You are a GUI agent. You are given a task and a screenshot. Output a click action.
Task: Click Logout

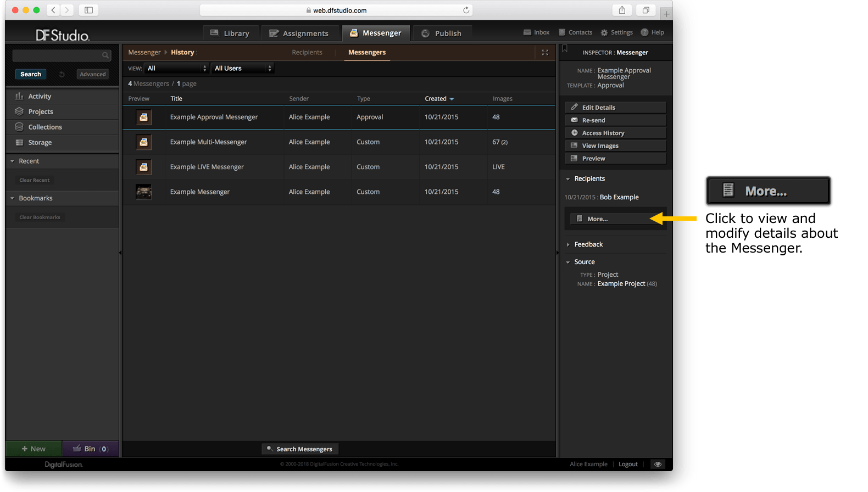[628, 464]
